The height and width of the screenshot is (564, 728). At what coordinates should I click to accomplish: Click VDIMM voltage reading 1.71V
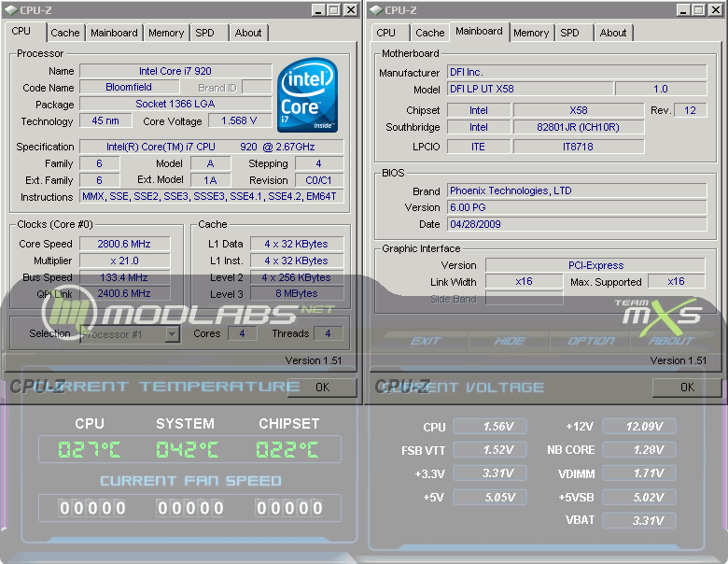pos(639,473)
